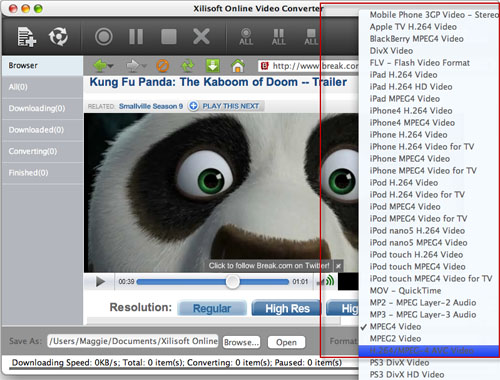Image resolution: width=500 pixels, height=380 pixels.
Task: Reload the browser page
Action: pyautogui.click(x=188, y=66)
